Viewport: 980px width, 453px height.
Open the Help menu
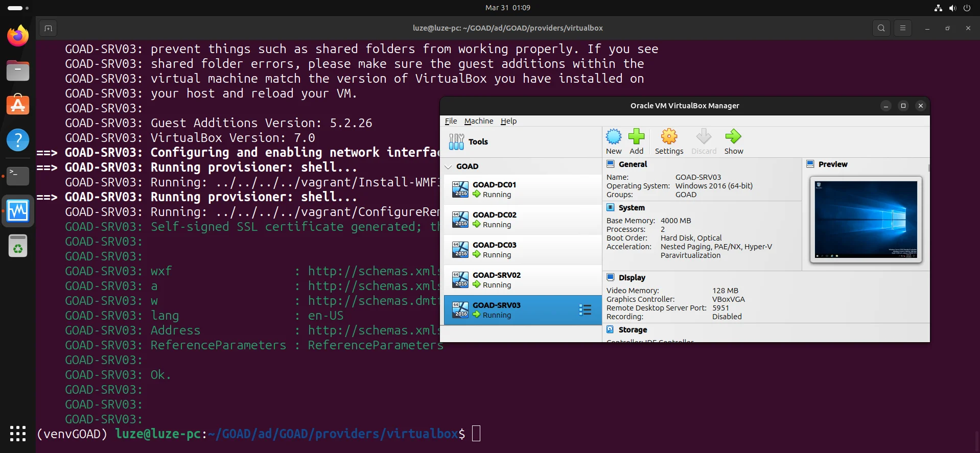tap(508, 121)
